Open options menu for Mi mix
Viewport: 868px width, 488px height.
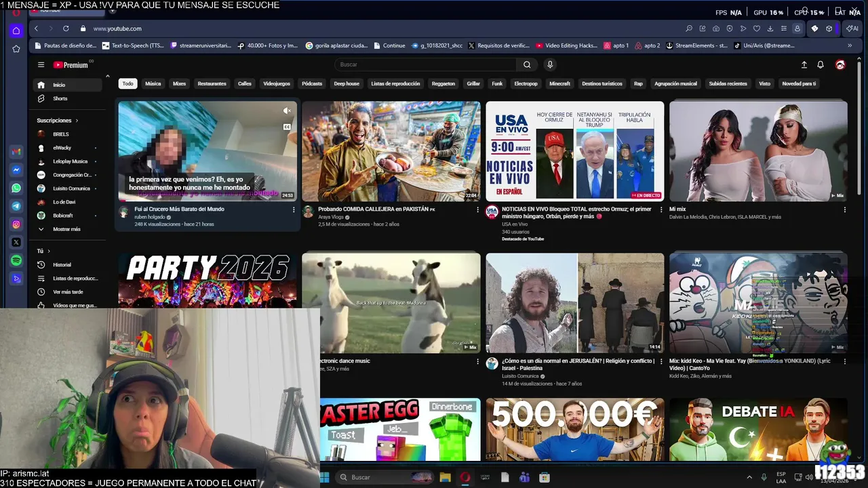coord(845,209)
